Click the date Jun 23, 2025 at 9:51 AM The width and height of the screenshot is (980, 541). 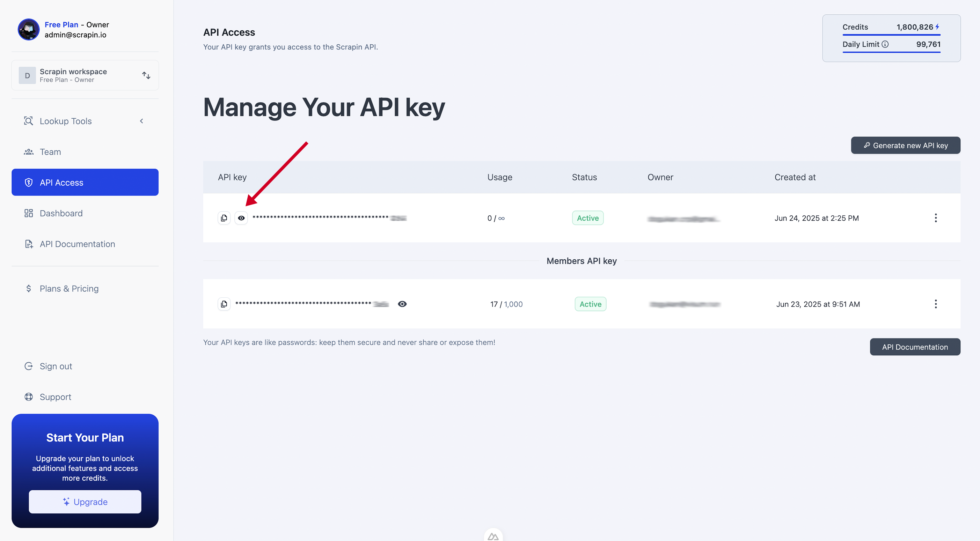pyautogui.click(x=818, y=304)
